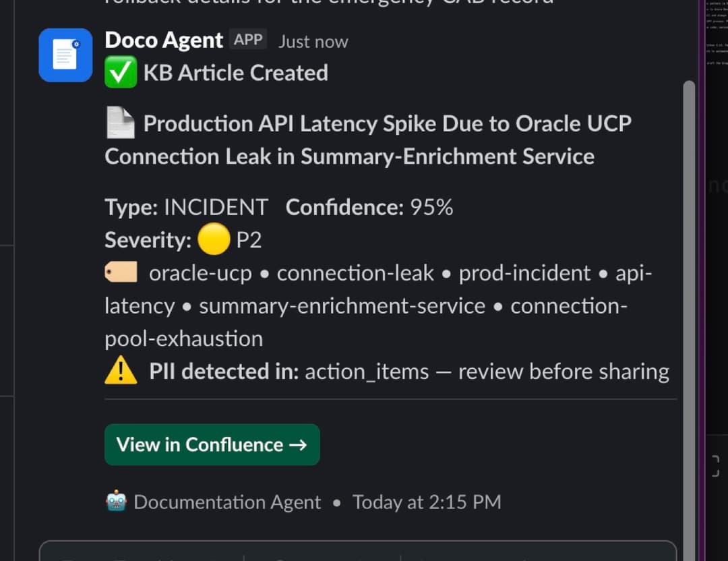728x561 pixels.
Task: Click the 'summary-enrichment-service' tag
Action: (x=342, y=306)
